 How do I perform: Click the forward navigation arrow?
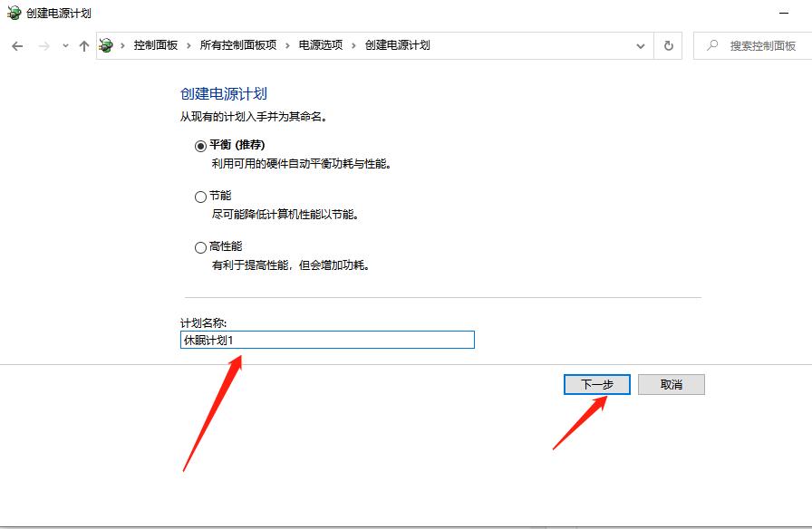44,46
